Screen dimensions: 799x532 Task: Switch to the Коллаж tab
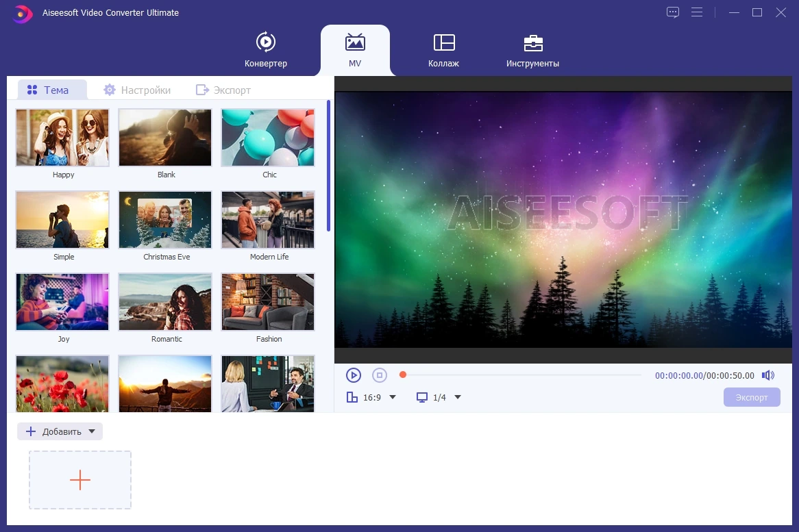tap(444, 50)
